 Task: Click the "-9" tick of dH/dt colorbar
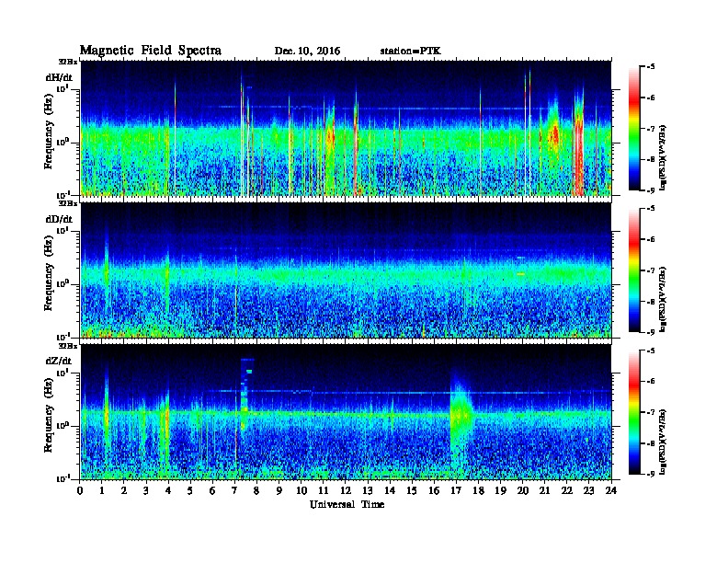coord(651,190)
